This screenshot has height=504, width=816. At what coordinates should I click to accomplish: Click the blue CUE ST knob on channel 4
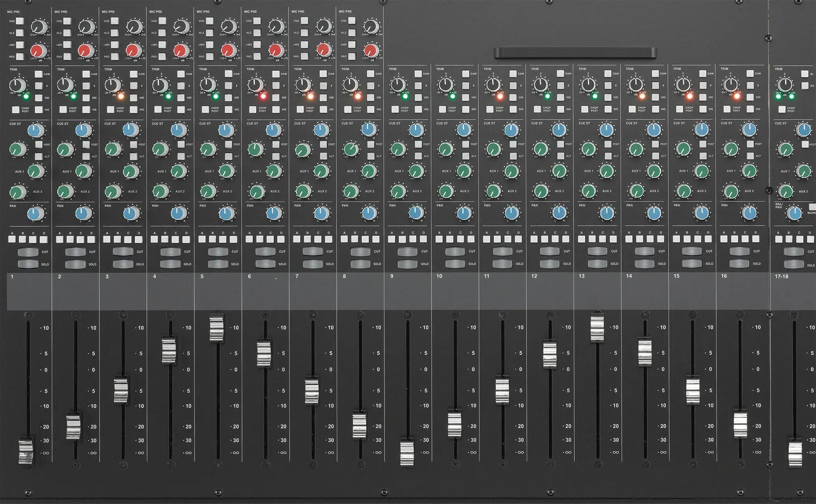(x=178, y=130)
